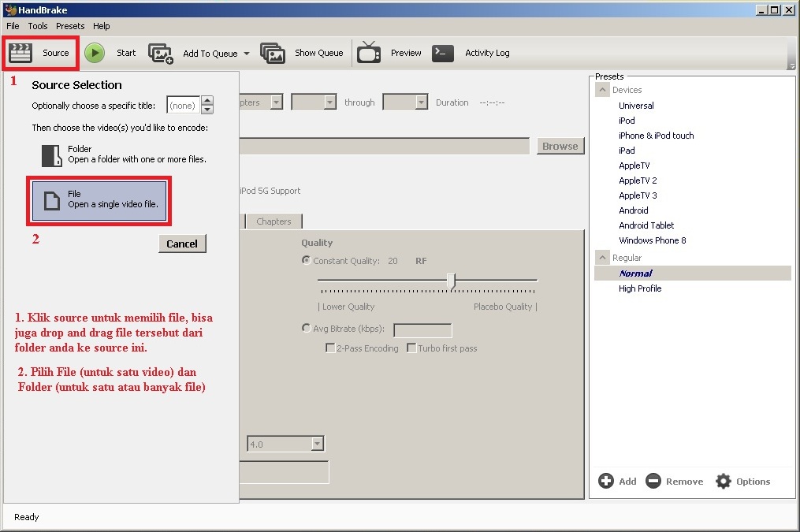Click the minus icon beside Remove preset
Viewport: 800px width, 532px height.
653,481
